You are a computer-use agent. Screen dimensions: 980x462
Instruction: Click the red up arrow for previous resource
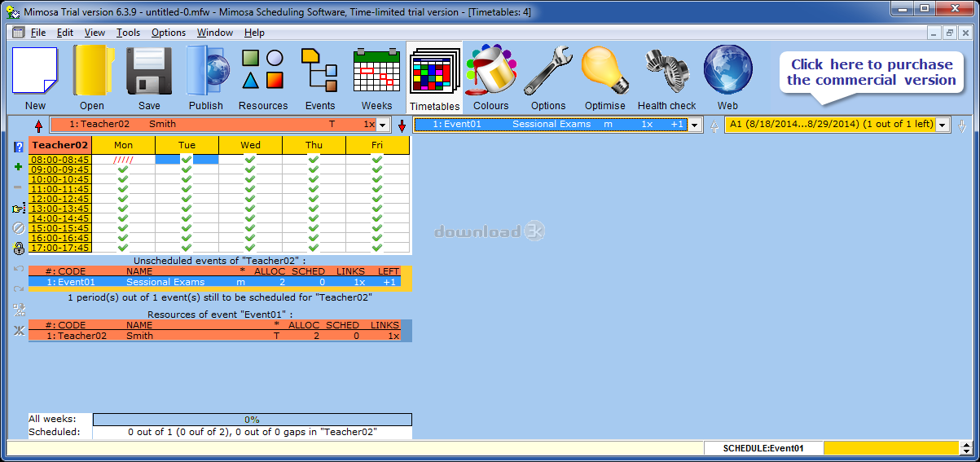38,125
